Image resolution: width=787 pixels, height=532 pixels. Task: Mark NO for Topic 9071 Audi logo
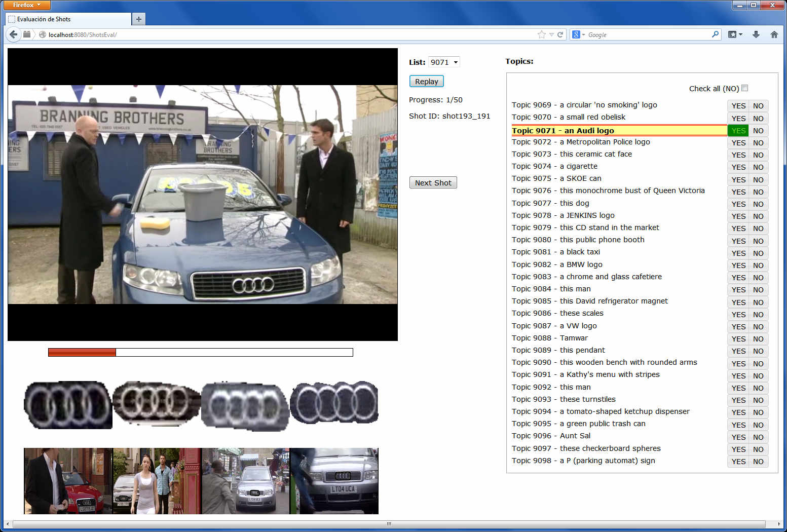758,131
